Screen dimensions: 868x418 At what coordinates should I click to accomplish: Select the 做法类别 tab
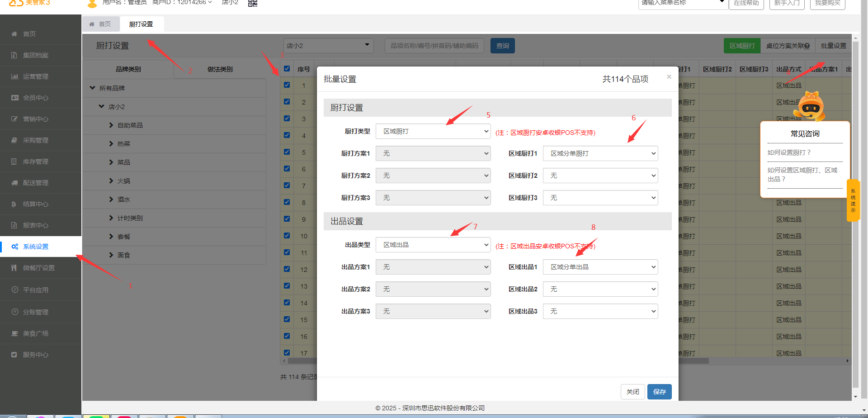220,69
